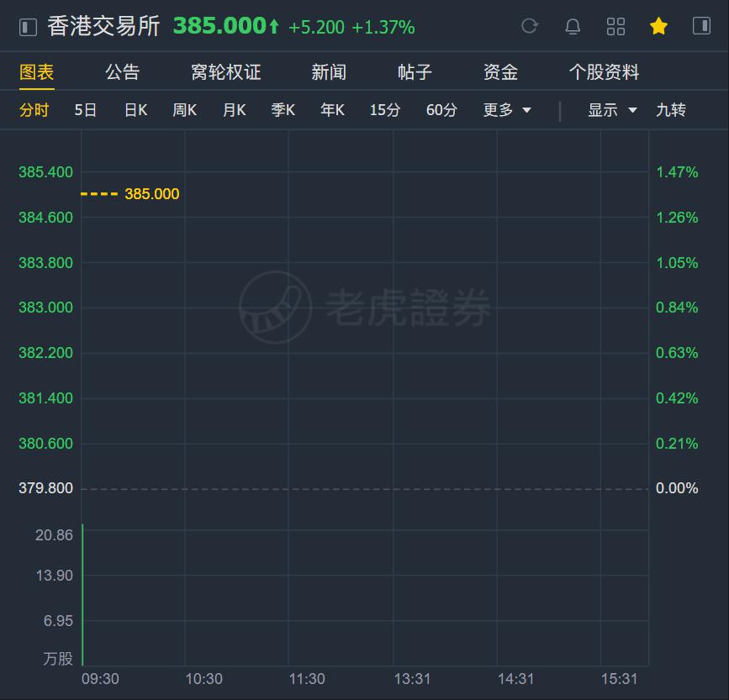Image resolution: width=729 pixels, height=700 pixels.
Task: Click the green volume bar at 09:30
Action: coord(82,595)
